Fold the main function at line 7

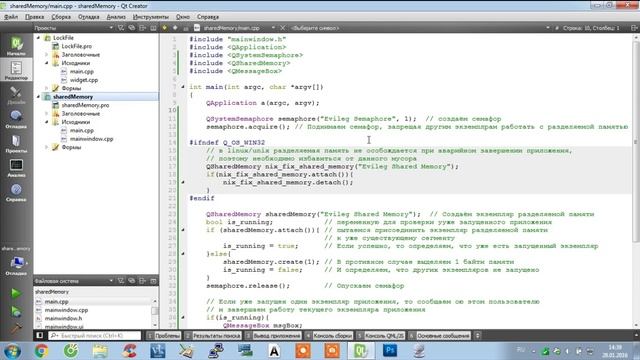point(182,87)
